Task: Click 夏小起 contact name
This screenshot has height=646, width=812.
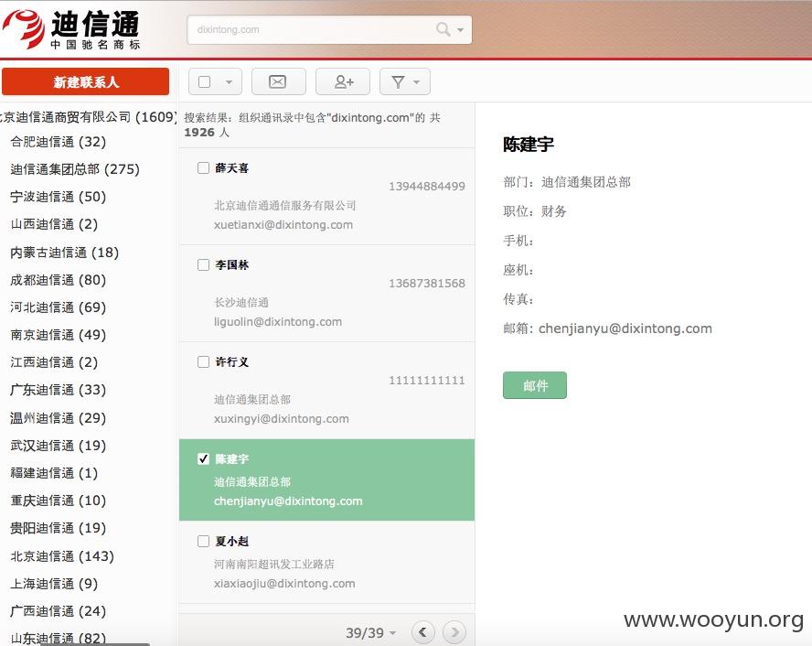Action: click(x=232, y=542)
